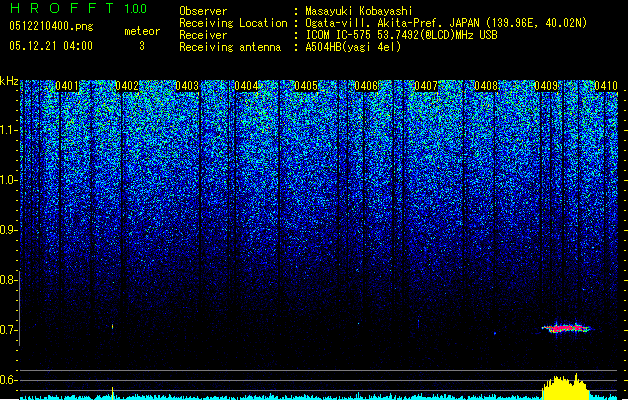Select the A504HB(yagi 4el) antenna text

pyautogui.click(x=353, y=47)
